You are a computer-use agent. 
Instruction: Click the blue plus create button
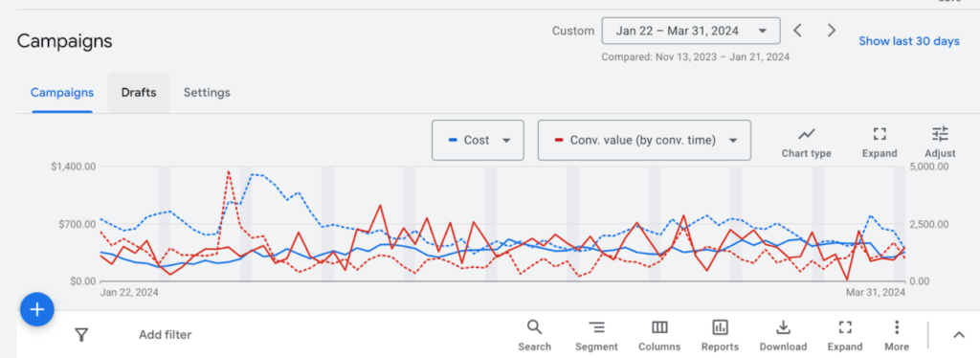[37, 309]
